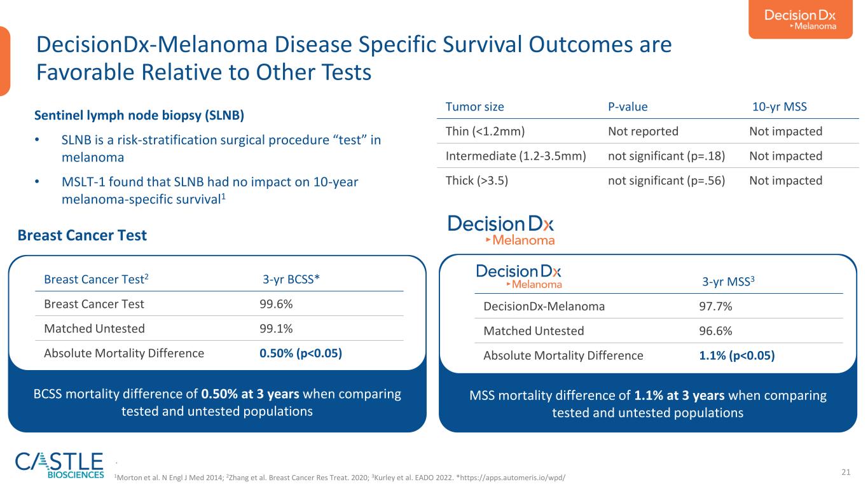Click the small DecisionDx logo inside table
The height and width of the screenshot is (489, 868).
pyautogui.click(x=519, y=277)
